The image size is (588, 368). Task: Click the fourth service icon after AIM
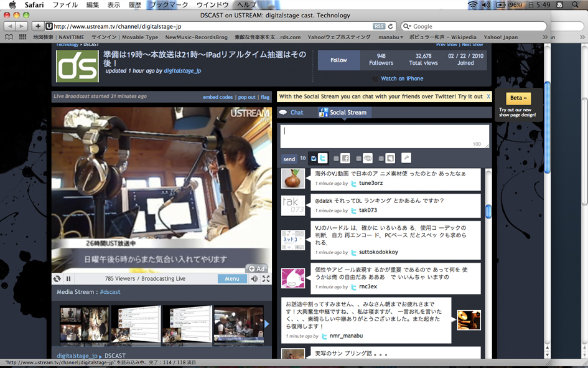[x=390, y=158]
